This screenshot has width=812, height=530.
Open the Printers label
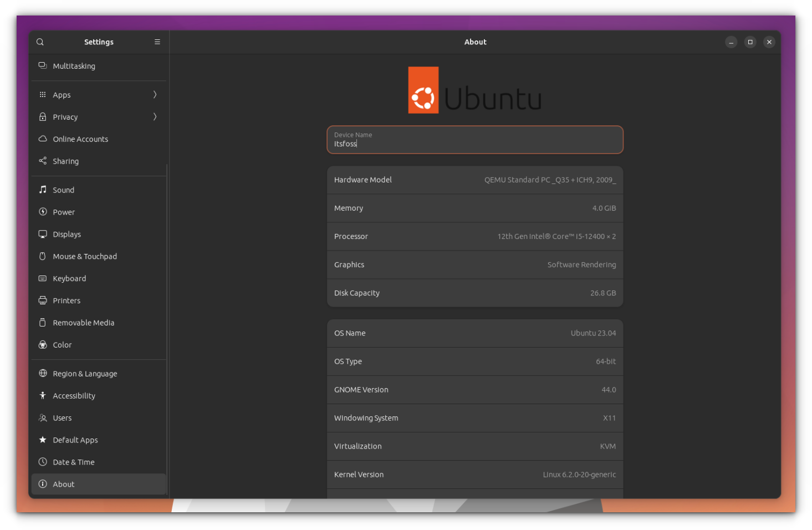coord(67,301)
